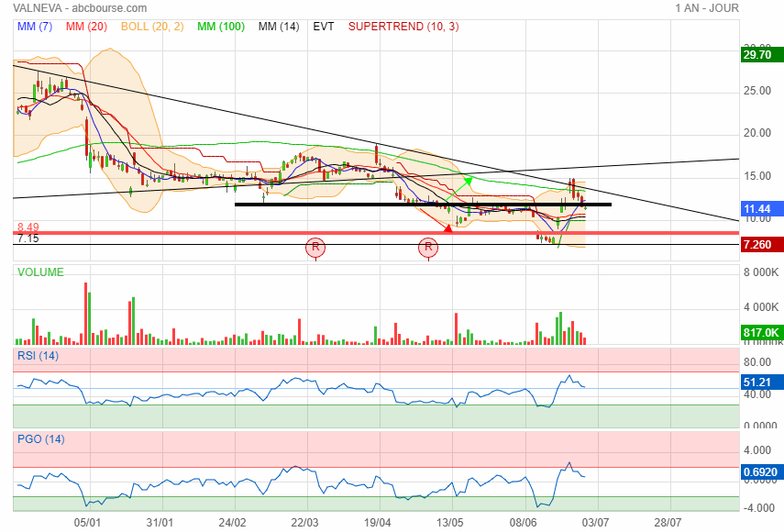The image size is (784, 532).
Task: Click the MM (7) legend label
Action: [35, 27]
